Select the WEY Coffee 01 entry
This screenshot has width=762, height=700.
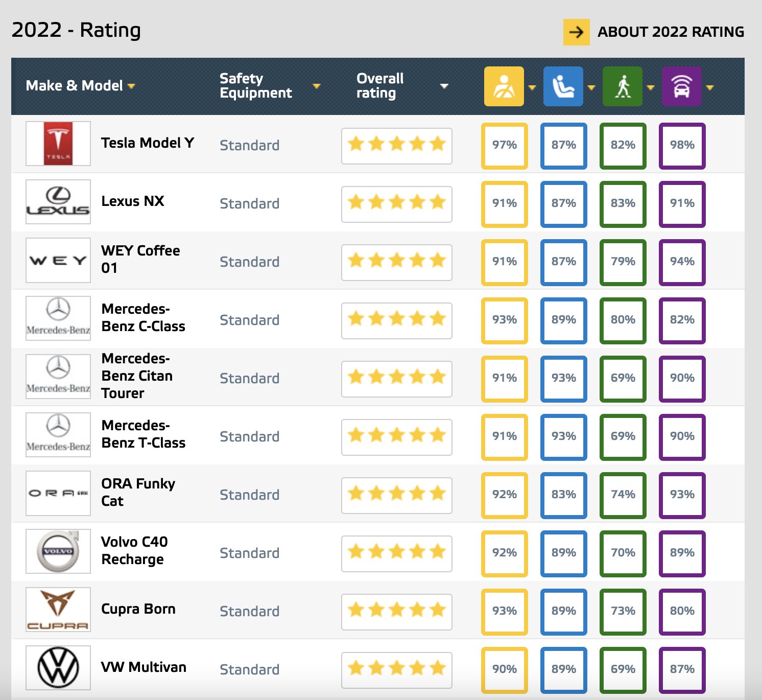[x=140, y=259]
